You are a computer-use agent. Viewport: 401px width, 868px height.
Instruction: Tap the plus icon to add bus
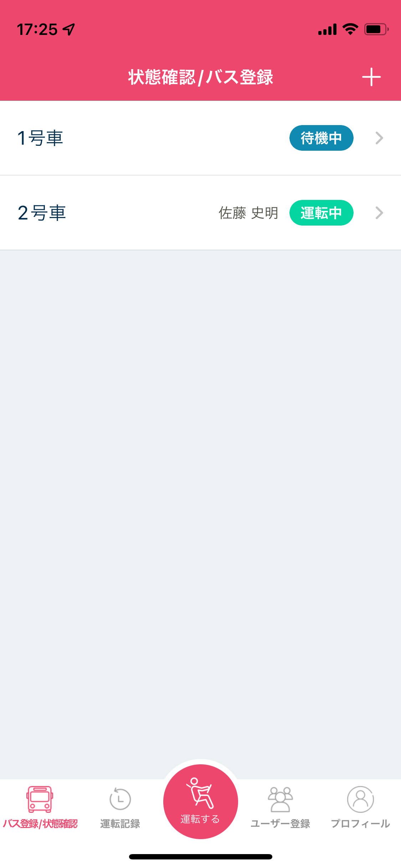(x=371, y=77)
